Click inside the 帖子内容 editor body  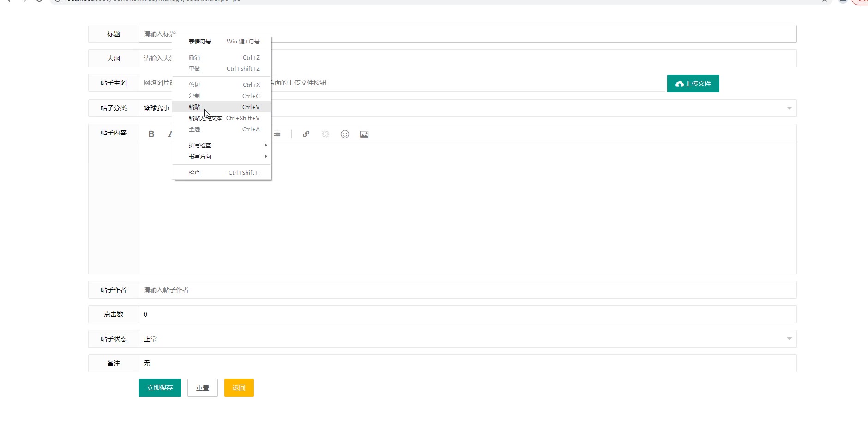pos(468,208)
